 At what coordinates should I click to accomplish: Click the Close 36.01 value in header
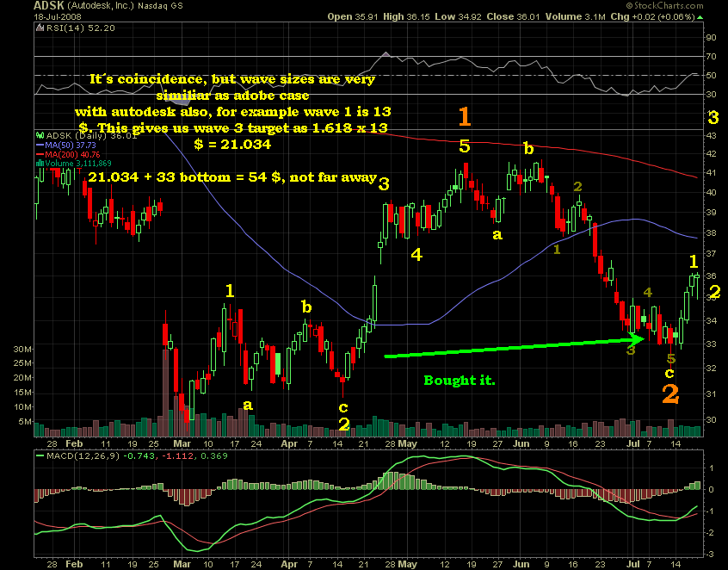(514, 16)
